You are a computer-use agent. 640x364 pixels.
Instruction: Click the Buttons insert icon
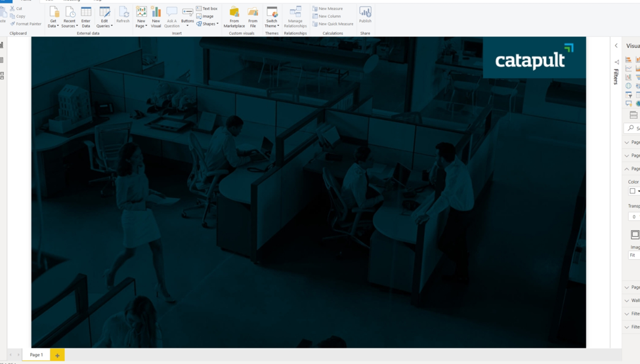[x=188, y=12]
